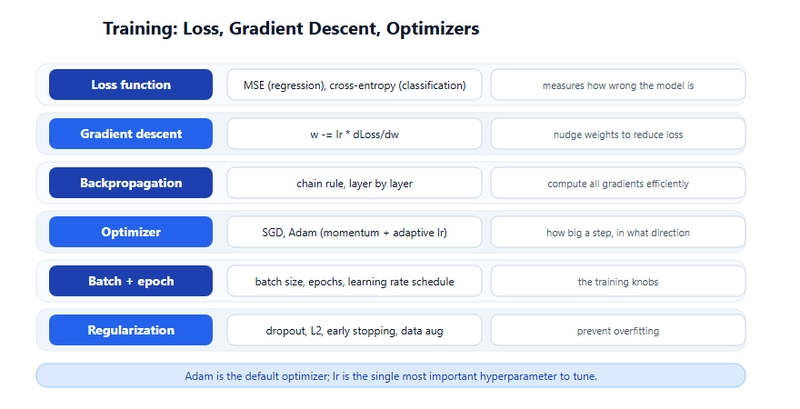The width and height of the screenshot is (800, 409).
Task: Select batch size, epochs, learning rate schedule
Action: coord(355,280)
